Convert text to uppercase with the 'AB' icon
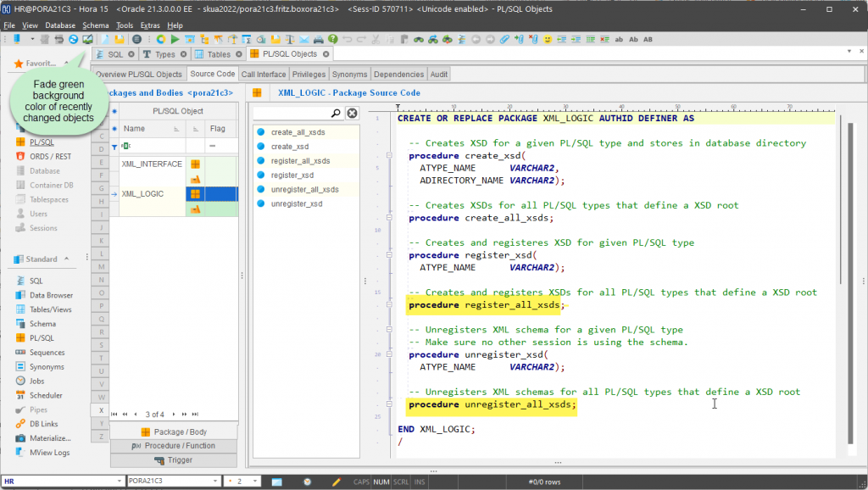The height and width of the screenshot is (490, 868). 648,38
